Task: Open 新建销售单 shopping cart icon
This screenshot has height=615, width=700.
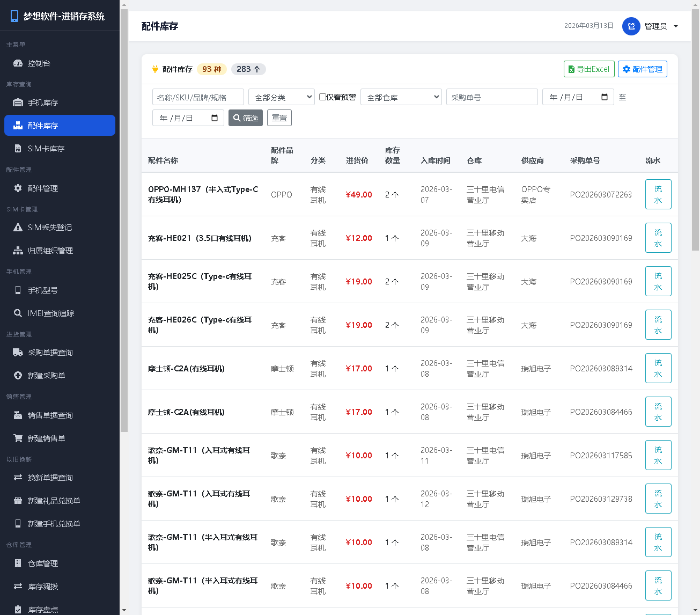Action: click(18, 438)
